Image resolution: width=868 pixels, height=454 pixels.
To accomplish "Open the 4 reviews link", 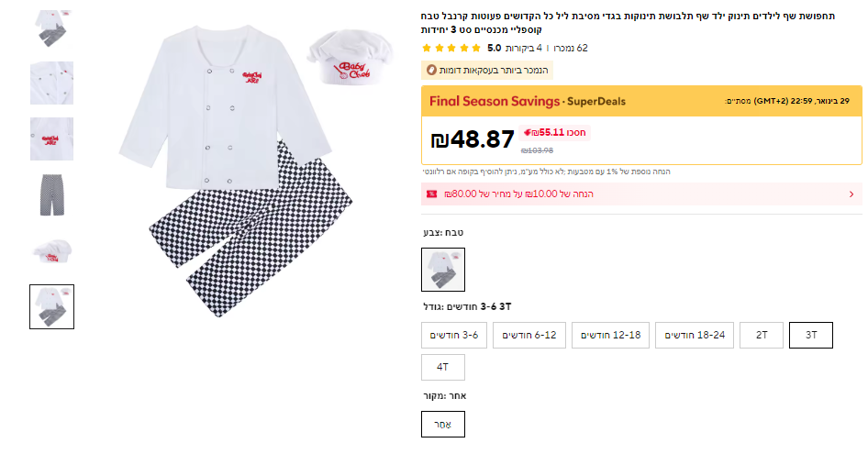I will click(526, 48).
